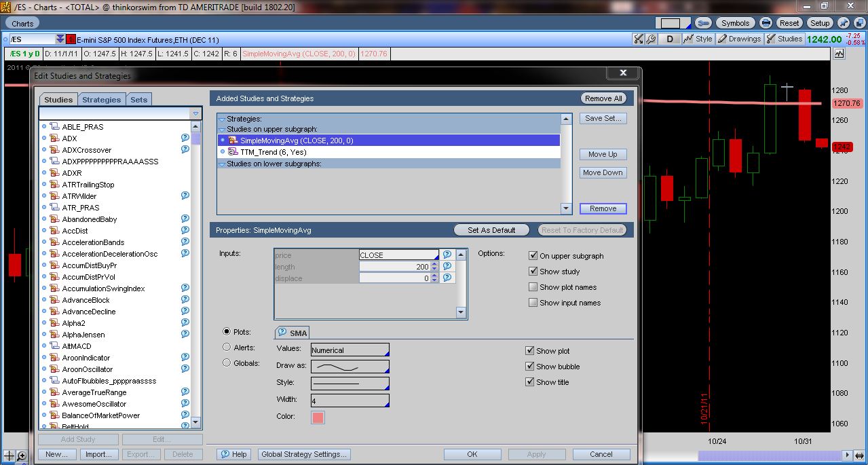The height and width of the screenshot is (465, 868).
Task: Click the small chart icon above price axis
Action: click(x=839, y=53)
